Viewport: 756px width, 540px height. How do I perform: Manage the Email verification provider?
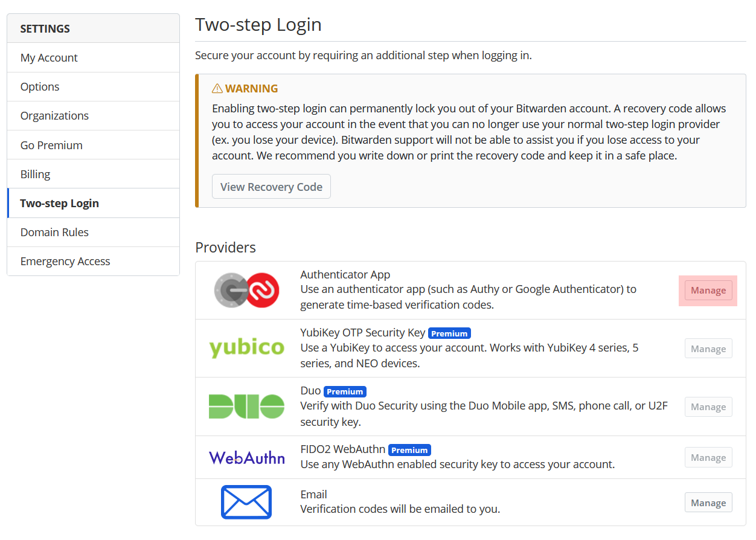(708, 502)
